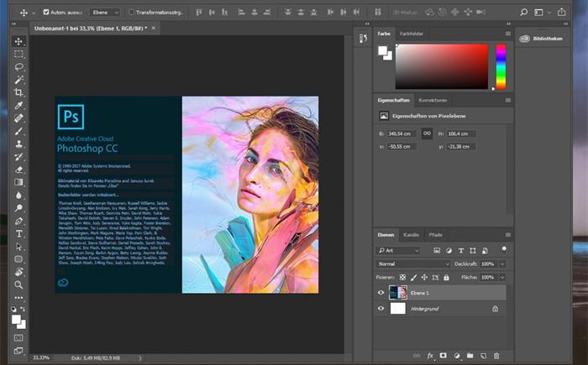Expand the Deckkraft opacity arrow
The height and width of the screenshot is (365, 588).
click(x=502, y=264)
